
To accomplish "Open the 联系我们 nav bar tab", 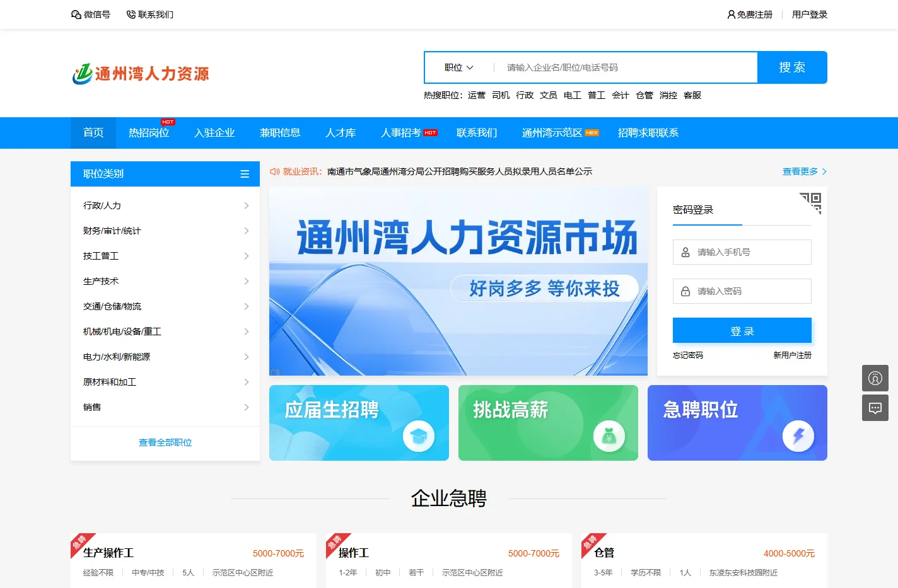I will [477, 133].
